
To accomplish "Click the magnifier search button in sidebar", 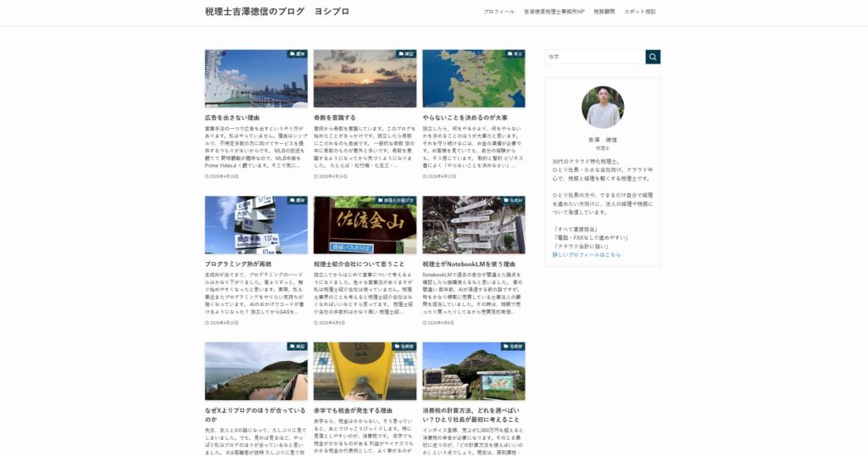I will pos(653,57).
